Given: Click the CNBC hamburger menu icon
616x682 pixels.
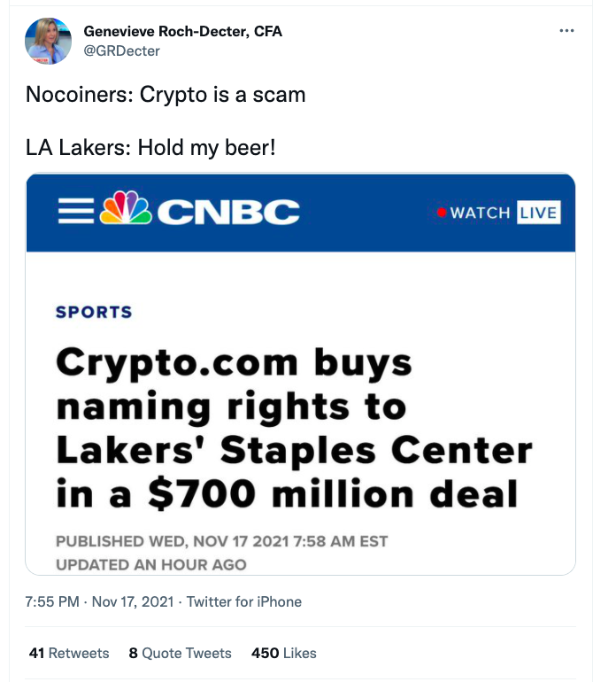Looking at the screenshot, I should (x=75, y=211).
